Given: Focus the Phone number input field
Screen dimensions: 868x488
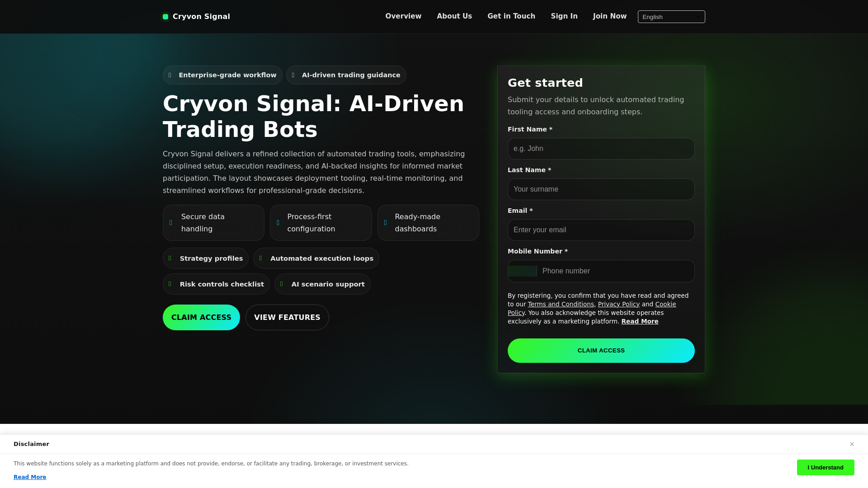Looking at the screenshot, I should pyautogui.click(x=615, y=271).
